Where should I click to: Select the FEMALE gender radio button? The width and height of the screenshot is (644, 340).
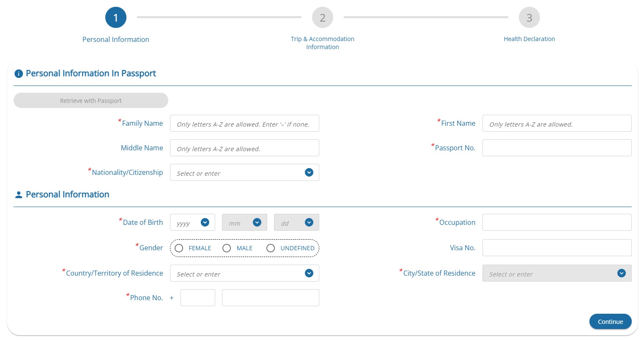click(x=179, y=248)
